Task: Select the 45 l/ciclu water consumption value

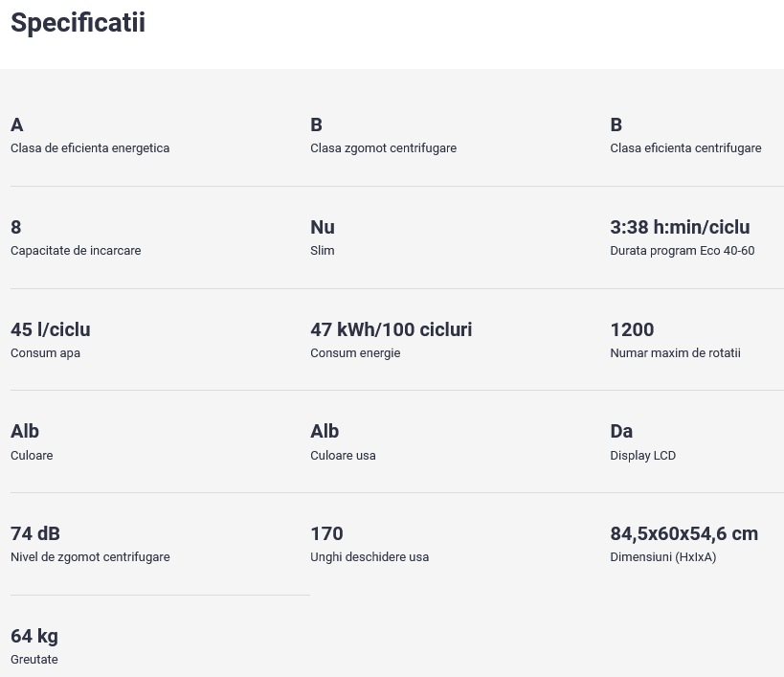Action: tap(51, 330)
